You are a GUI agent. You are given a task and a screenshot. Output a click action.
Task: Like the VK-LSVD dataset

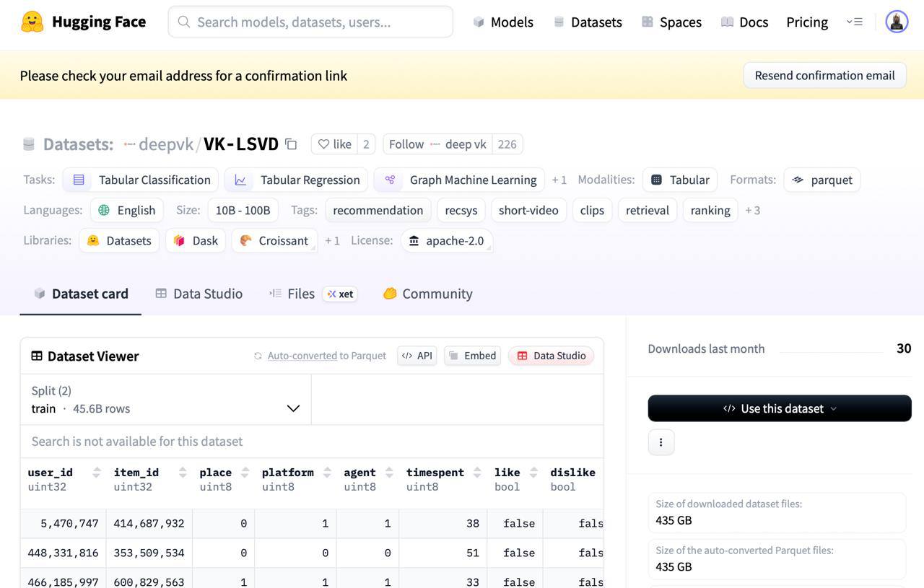coord(335,144)
